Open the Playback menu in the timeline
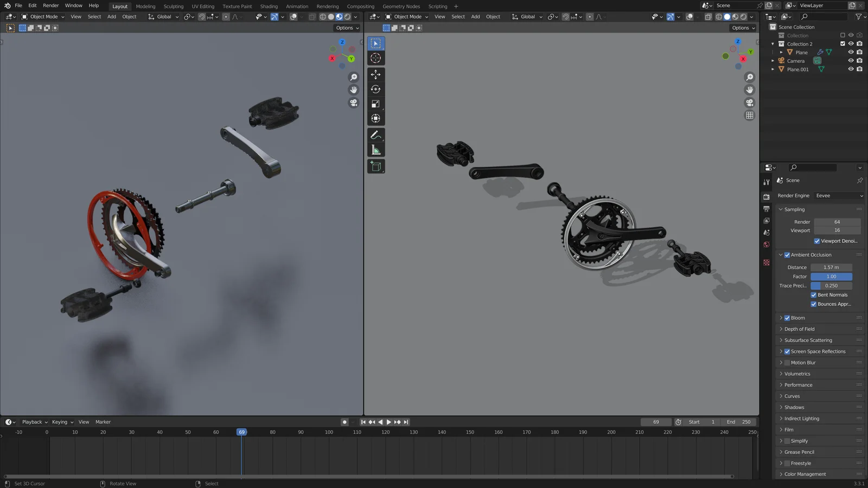 (33, 421)
